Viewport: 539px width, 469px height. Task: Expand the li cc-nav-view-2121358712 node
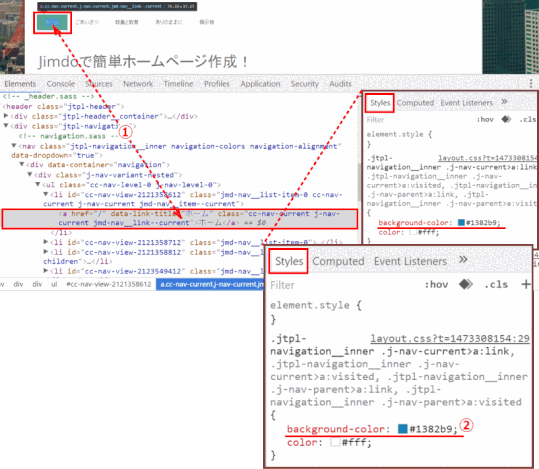pos(46,242)
